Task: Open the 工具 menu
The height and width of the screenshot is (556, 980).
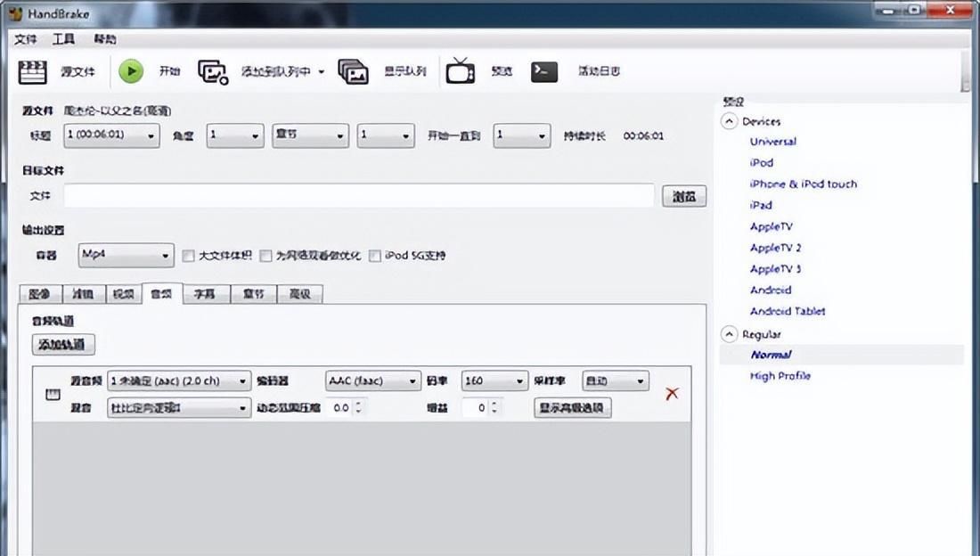Action: [x=63, y=39]
